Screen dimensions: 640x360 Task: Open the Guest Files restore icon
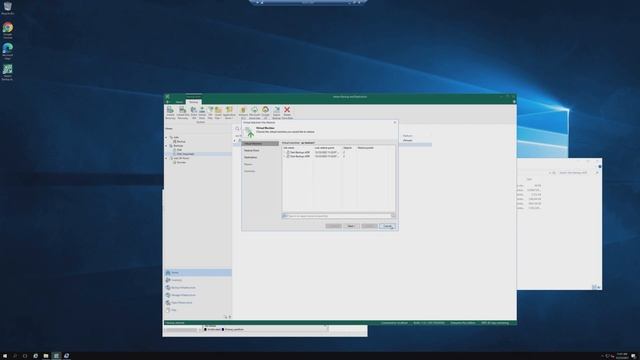(x=218, y=112)
